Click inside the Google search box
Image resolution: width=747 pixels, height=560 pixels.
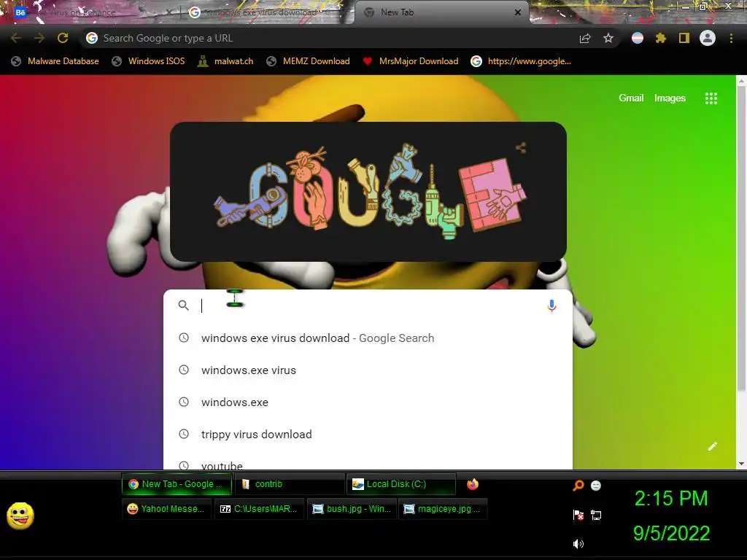[x=368, y=306]
